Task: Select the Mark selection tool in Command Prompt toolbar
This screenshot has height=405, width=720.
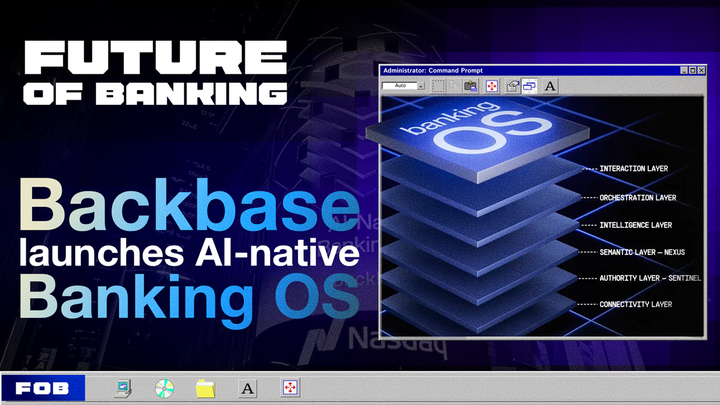Action: 438,86
